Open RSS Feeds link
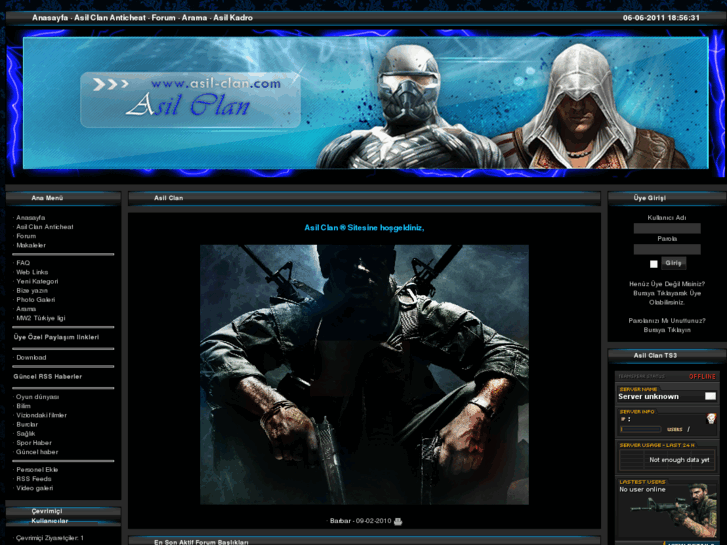This screenshot has height=545, width=727. pyautogui.click(x=34, y=479)
